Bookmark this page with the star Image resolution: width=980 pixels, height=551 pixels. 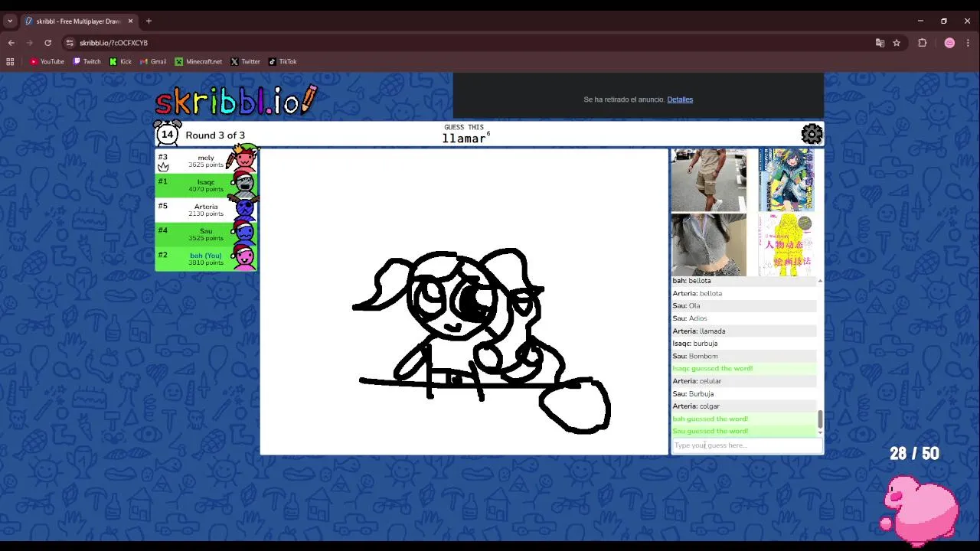897,43
